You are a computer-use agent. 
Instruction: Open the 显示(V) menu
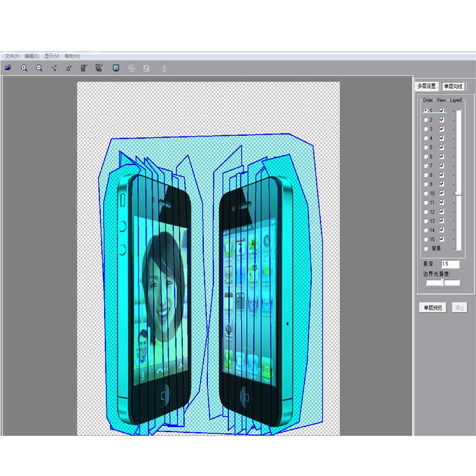(x=51, y=56)
